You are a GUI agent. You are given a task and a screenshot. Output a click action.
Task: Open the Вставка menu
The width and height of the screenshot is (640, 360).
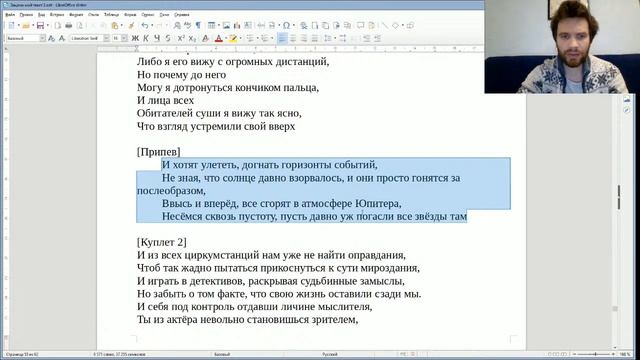[57, 15]
